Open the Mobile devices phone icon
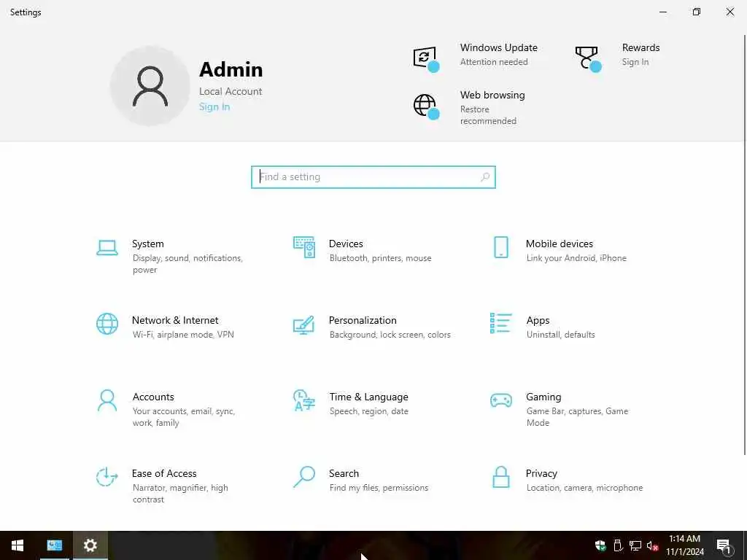 500,247
